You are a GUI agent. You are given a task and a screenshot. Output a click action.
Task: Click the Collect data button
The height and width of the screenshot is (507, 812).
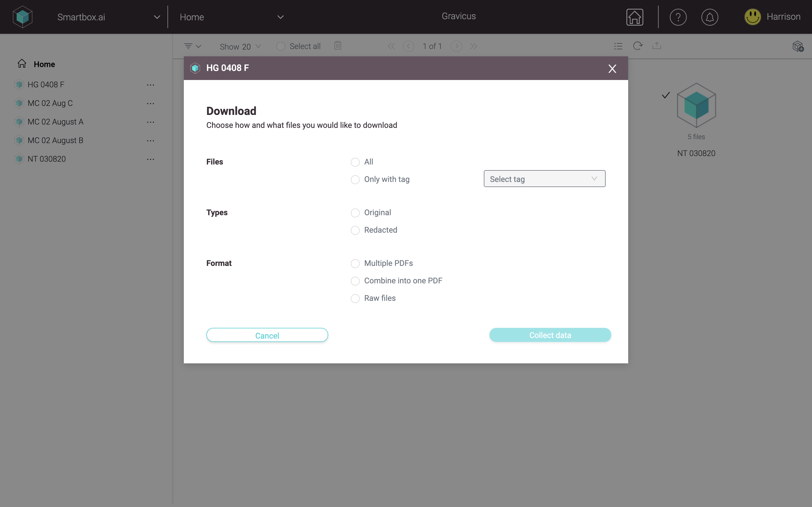[x=550, y=335]
